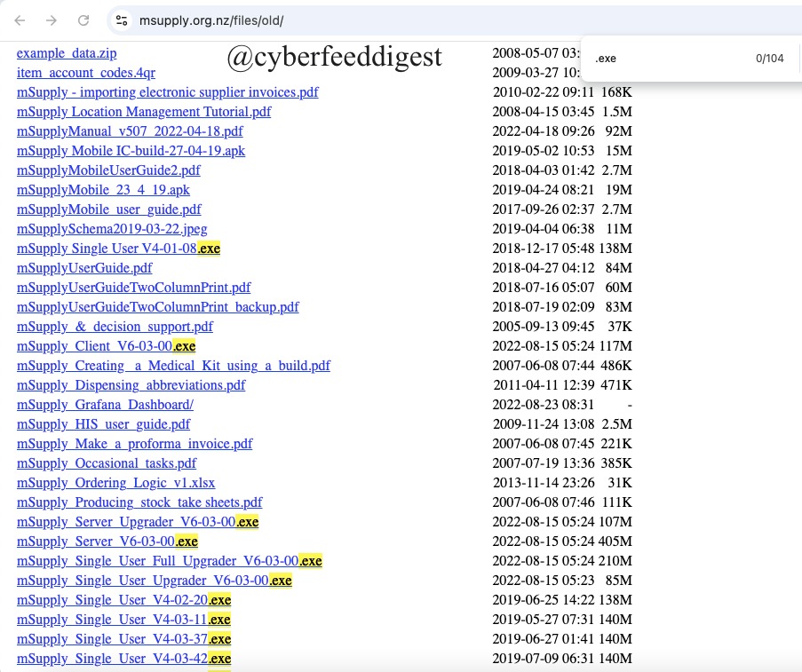This screenshot has width=802, height=672.
Task: Open mSupply importing electronic supplier invoices.pdf
Action: click(168, 92)
